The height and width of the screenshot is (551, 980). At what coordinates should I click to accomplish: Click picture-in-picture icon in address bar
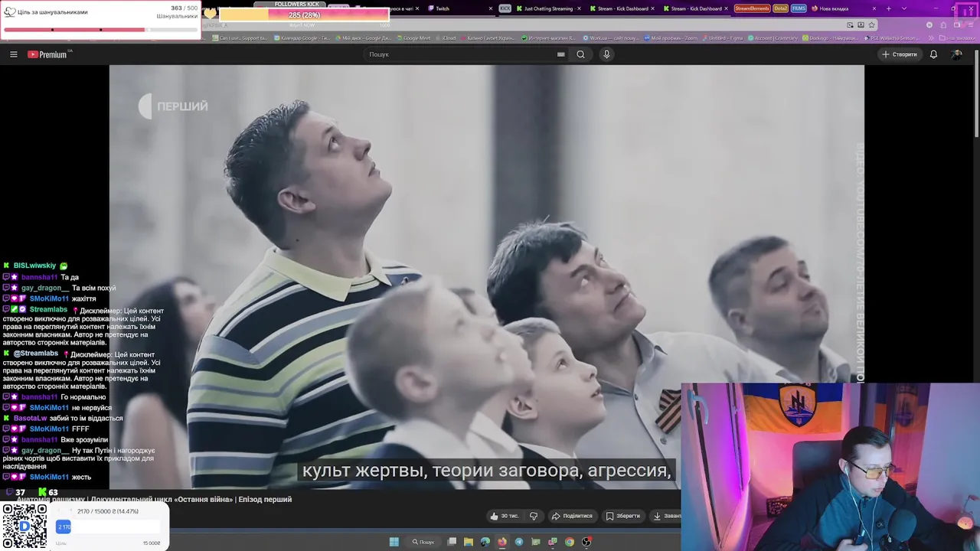click(x=851, y=24)
